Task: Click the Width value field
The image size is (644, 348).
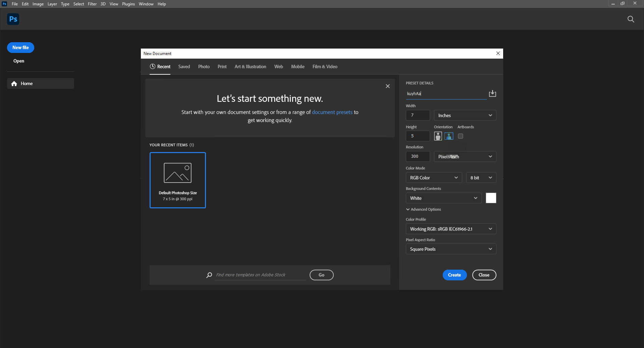Action: point(418,115)
